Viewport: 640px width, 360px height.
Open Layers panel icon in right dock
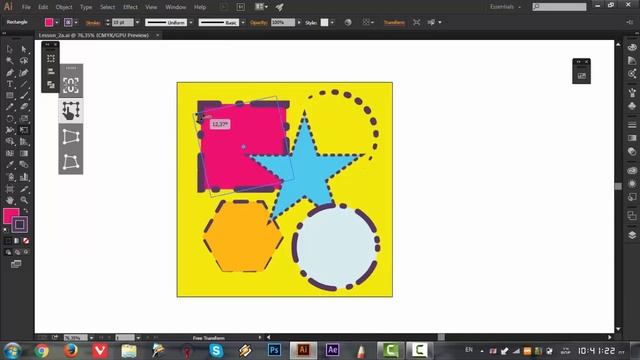[x=632, y=235]
